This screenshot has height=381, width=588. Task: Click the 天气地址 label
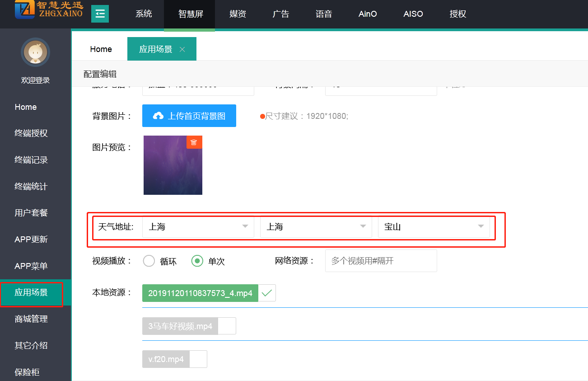click(x=116, y=227)
